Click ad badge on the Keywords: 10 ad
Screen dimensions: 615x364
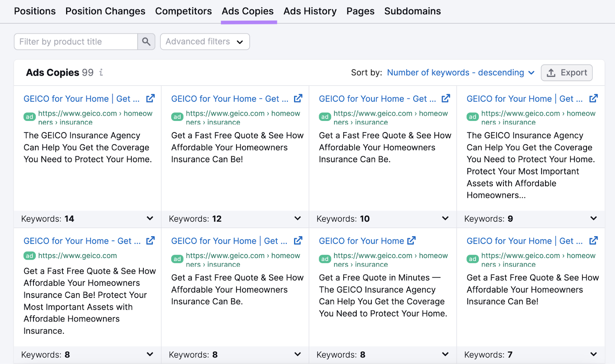point(324,117)
